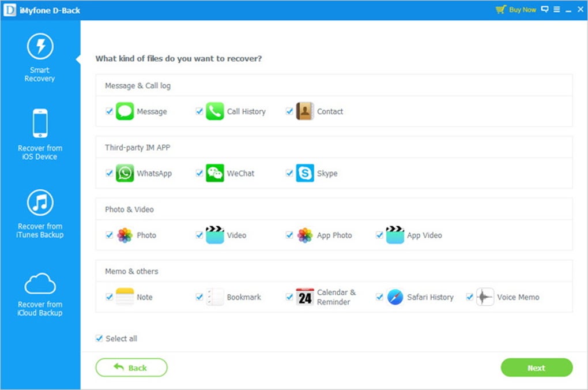588x390 pixels.
Task: Click the Next button to proceed
Action: click(x=536, y=367)
